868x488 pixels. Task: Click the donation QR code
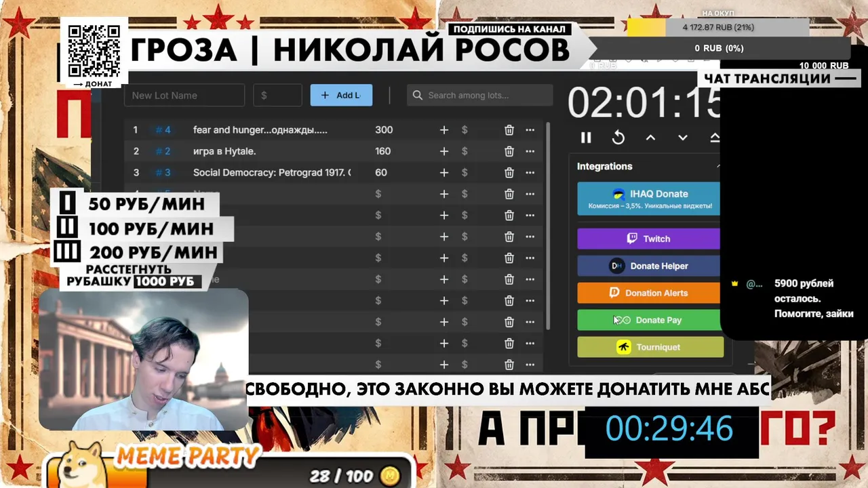94,51
